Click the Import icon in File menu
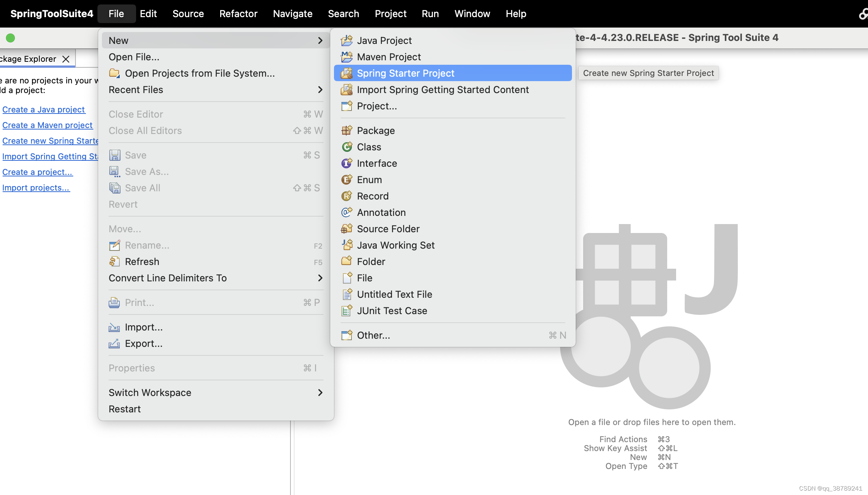Viewport: 868px width, 495px height. (x=115, y=327)
